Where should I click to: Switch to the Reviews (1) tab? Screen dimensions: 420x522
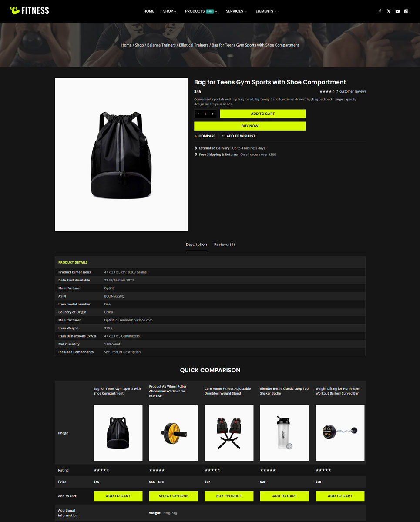click(224, 244)
